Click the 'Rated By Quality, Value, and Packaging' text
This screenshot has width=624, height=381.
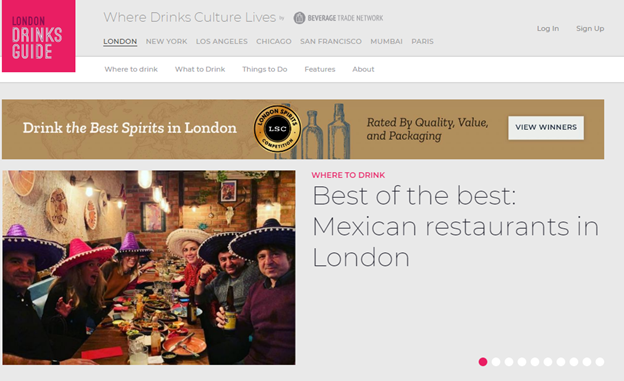(x=427, y=129)
